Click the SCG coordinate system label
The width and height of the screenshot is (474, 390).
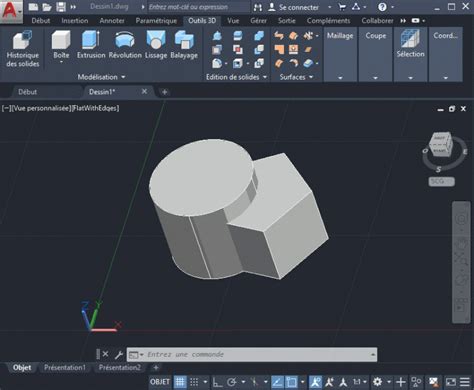pyautogui.click(x=441, y=181)
